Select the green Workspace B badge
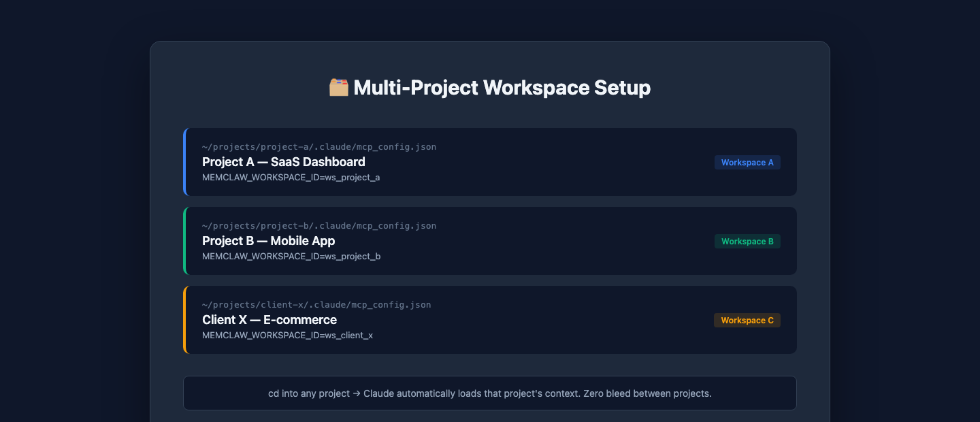980x422 pixels. coord(747,242)
